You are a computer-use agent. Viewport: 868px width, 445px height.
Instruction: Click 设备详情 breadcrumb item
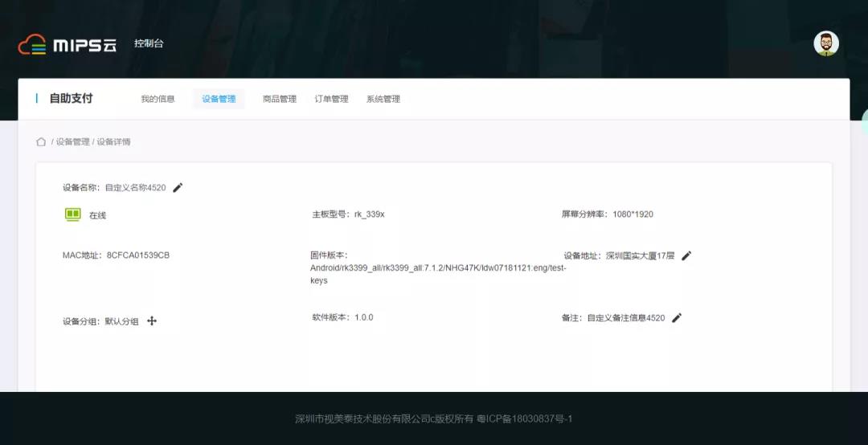[113, 141]
